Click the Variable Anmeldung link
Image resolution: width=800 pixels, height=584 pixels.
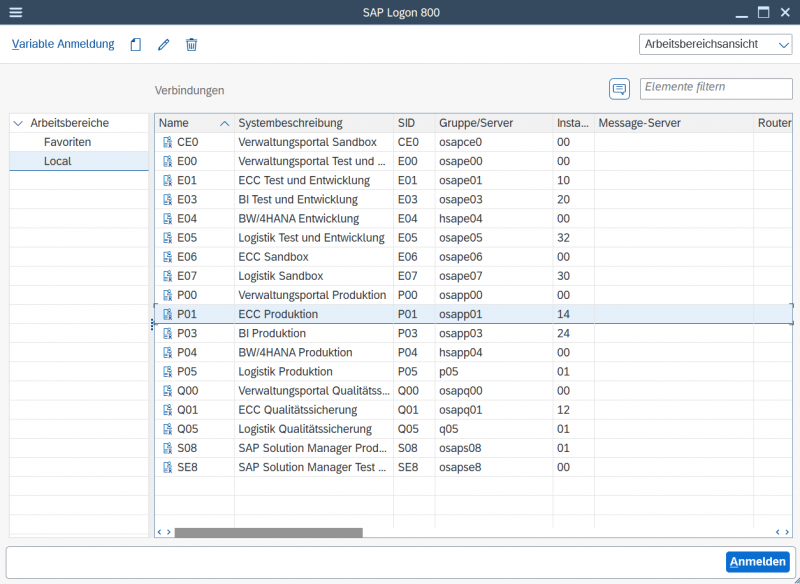coord(63,44)
